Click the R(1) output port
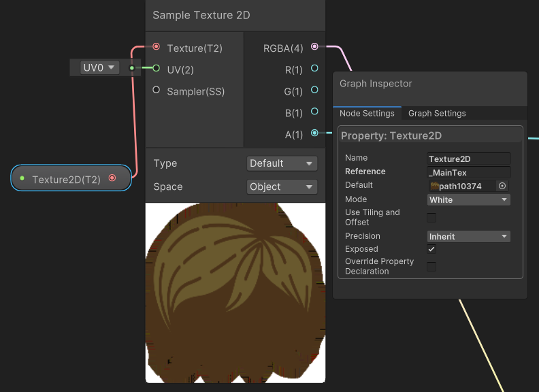 coord(314,68)
